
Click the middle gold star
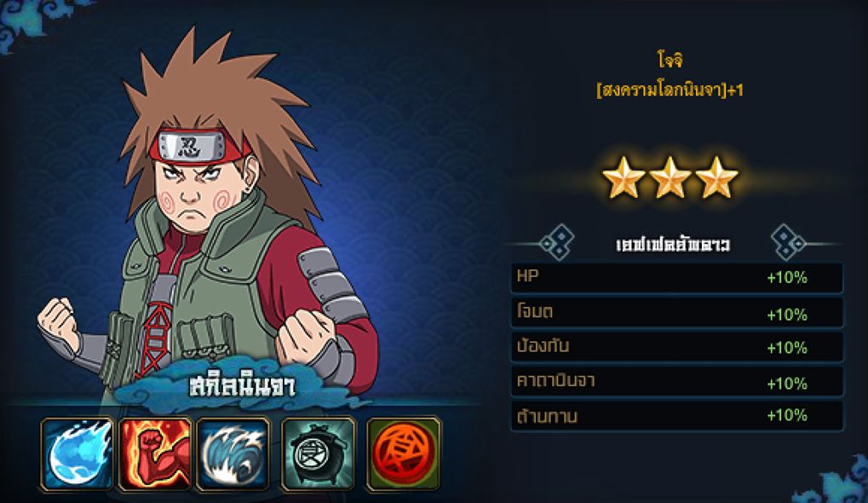(670, 177)
